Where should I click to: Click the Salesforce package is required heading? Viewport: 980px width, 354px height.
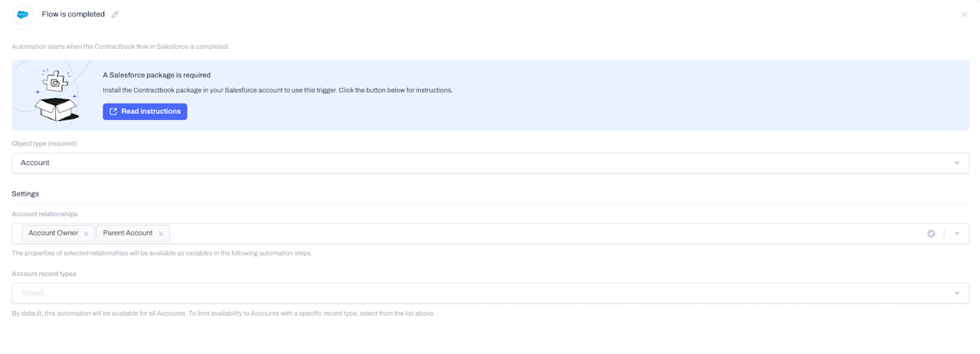pos(157,75)
